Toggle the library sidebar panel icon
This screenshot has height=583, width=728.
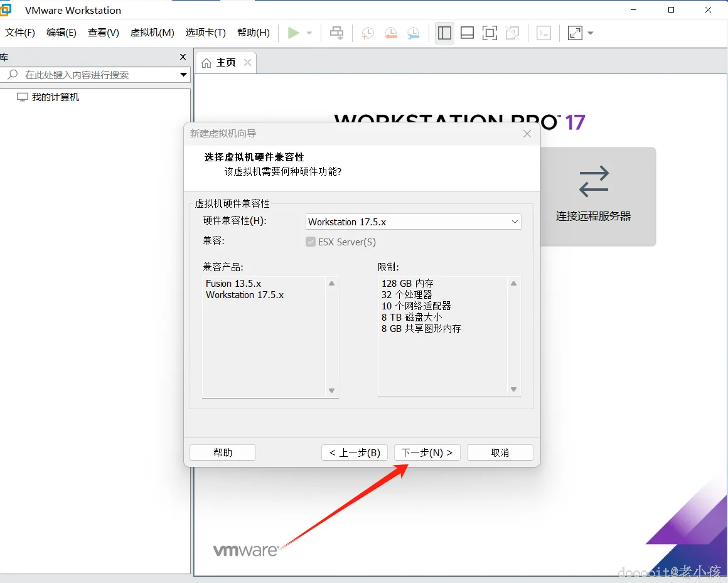pos(444,33)
